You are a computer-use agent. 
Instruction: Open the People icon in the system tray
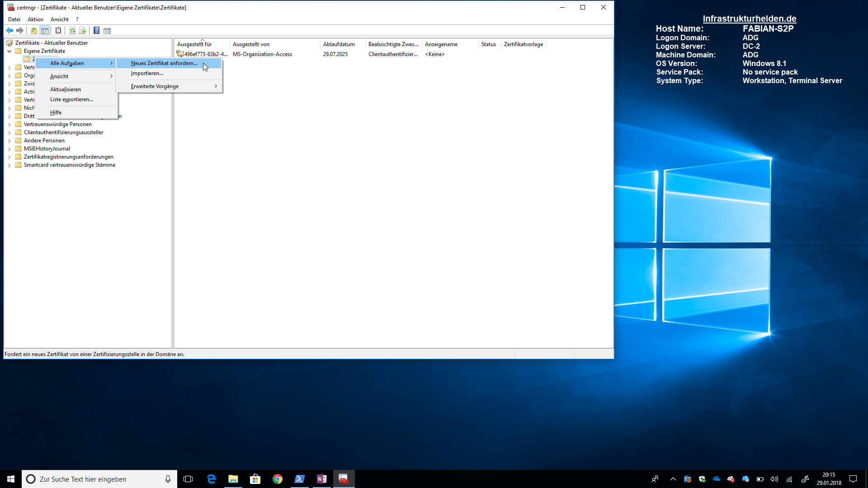coord(655,479)
